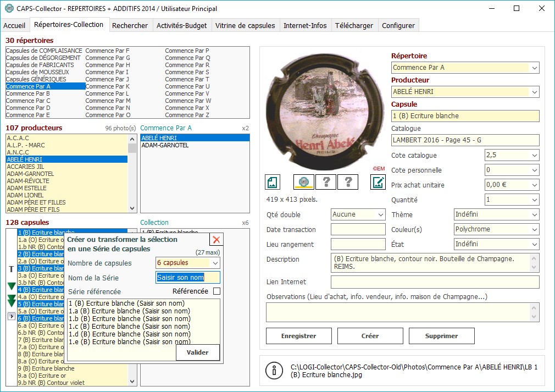
Task: Expand the Couleur(s) dropdown
Action: pos(534,229)
